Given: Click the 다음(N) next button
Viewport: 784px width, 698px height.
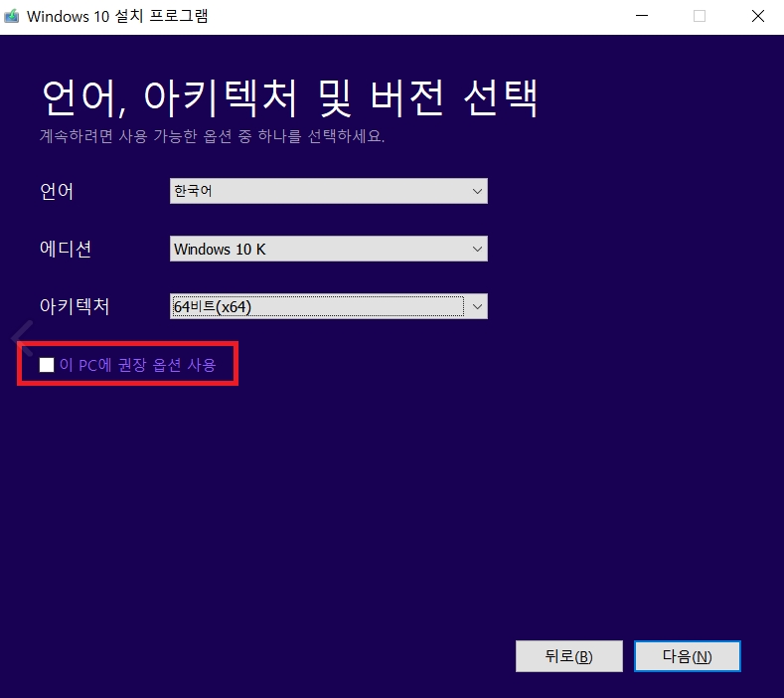Looking at the screenshot, I should [687, 656].
